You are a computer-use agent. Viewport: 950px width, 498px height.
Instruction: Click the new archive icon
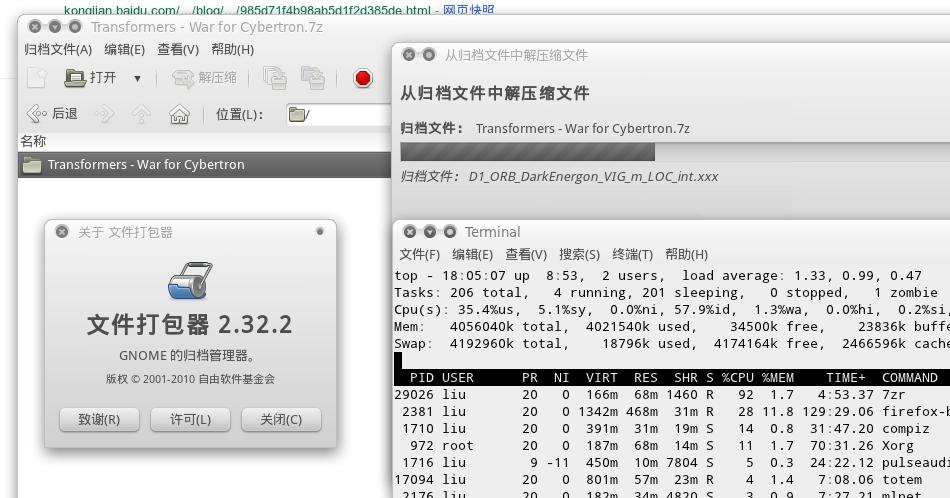click(x=37, y=78)
